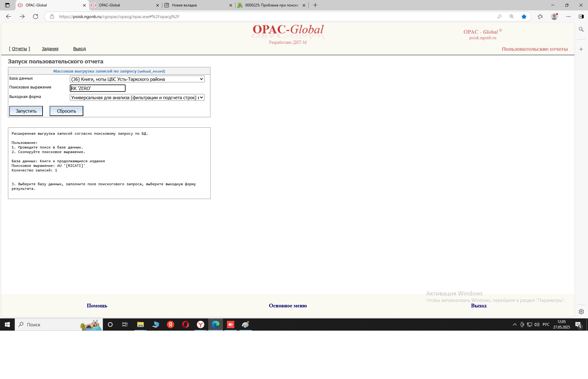Screen dimensions: 588x379
Task: Click the favorites star icon in address bar
Action: [524, 17]
